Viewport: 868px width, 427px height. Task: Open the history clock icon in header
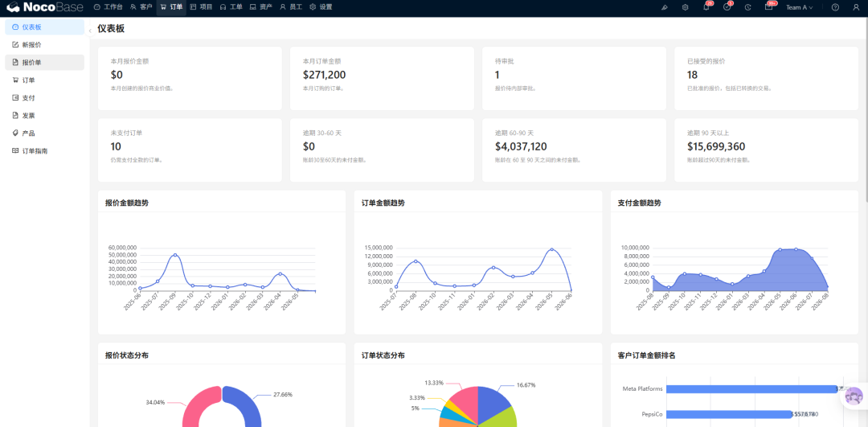point(748,7)
